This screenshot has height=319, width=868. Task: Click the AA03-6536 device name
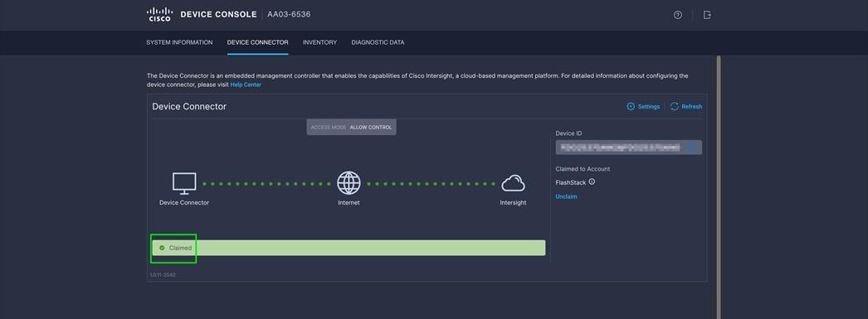click(289, 14)
